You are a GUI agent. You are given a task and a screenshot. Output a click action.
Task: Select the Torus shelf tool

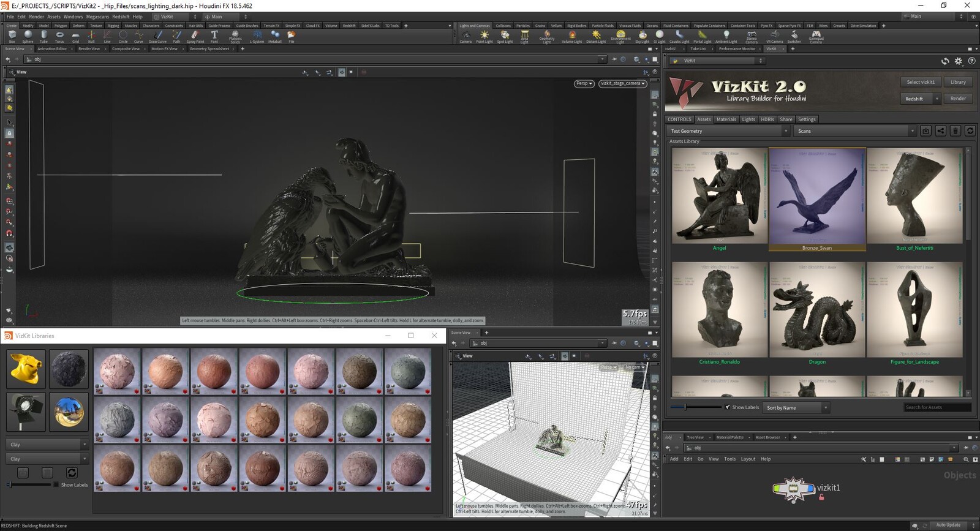[x=59, y=37]
